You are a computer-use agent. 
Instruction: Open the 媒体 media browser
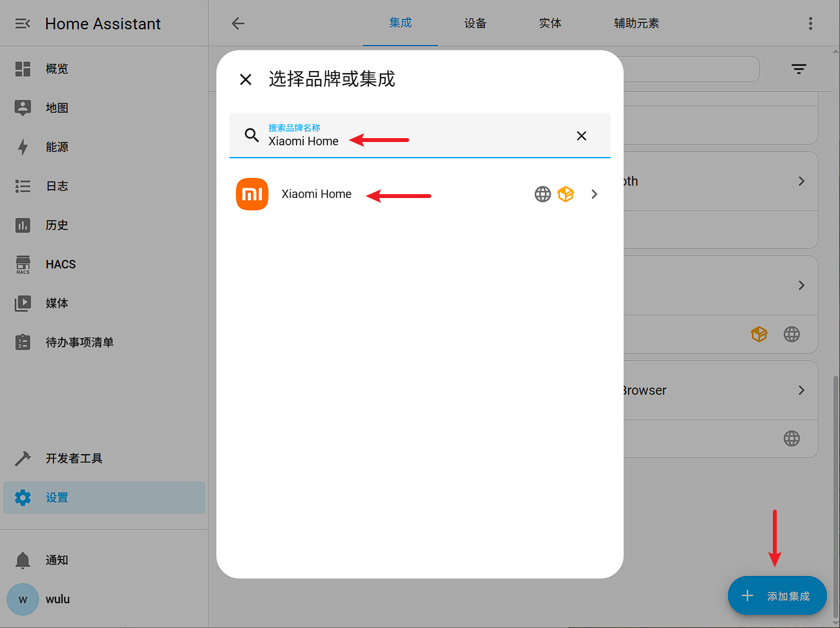point(104,303)
